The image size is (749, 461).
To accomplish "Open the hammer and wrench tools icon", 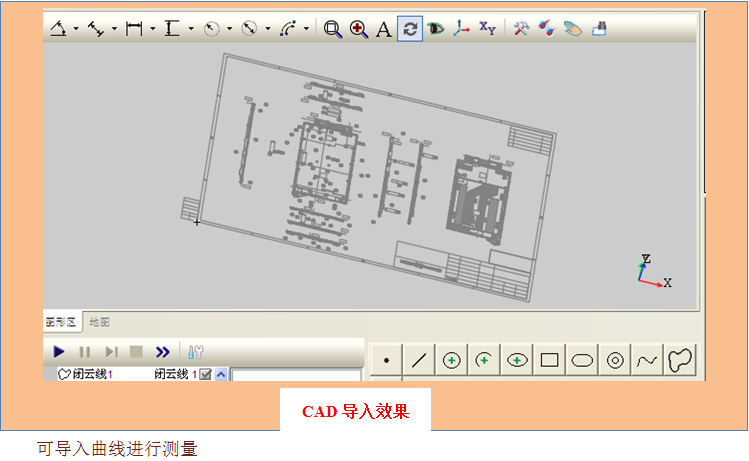I will pos(521,29).
